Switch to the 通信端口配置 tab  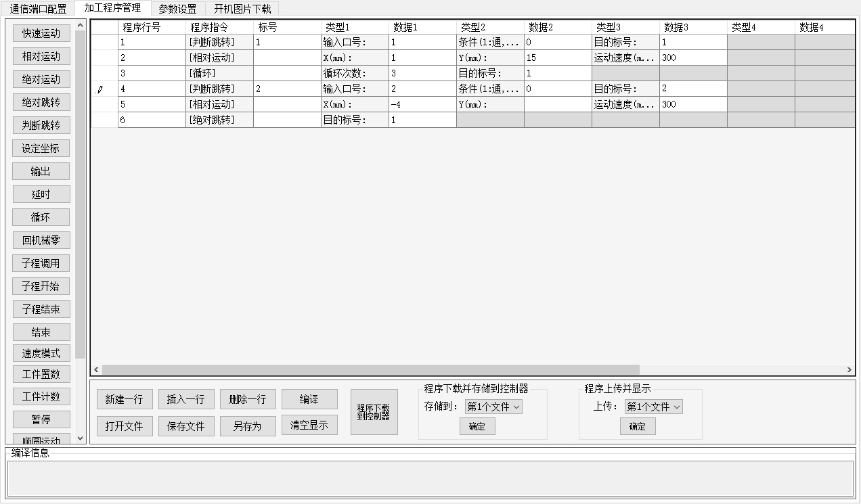pos(38,9)
